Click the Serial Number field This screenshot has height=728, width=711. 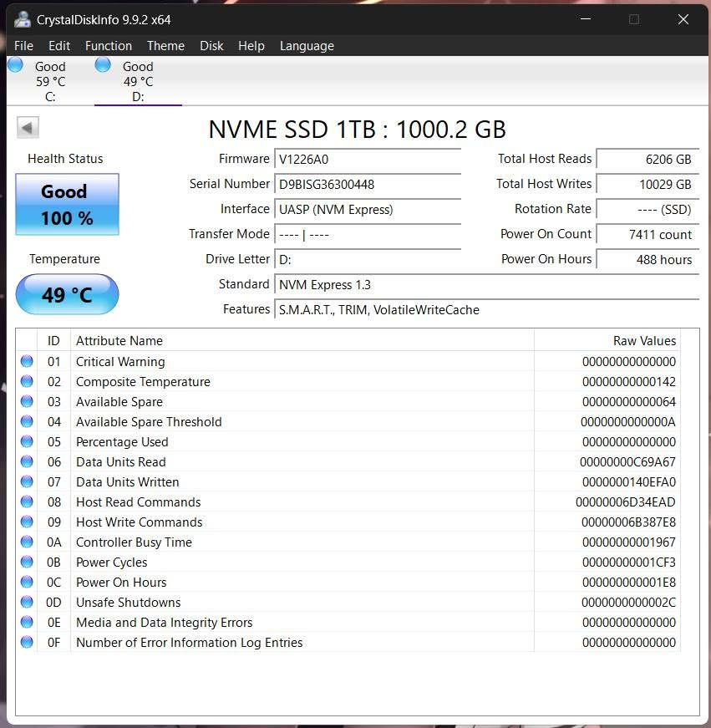click(x=368, y=185)
